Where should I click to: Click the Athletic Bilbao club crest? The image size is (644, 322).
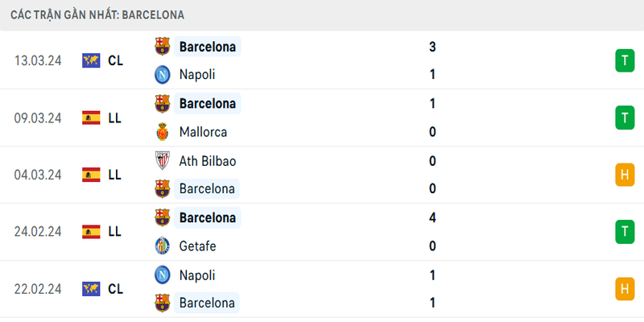tap(163, 161)
